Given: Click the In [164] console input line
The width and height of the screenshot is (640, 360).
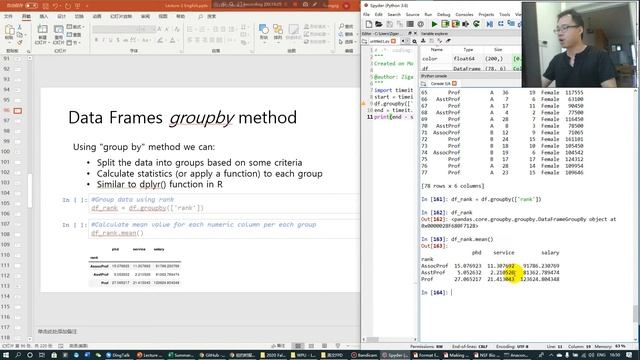Looking at the screenshot, I should coord(527,293).
